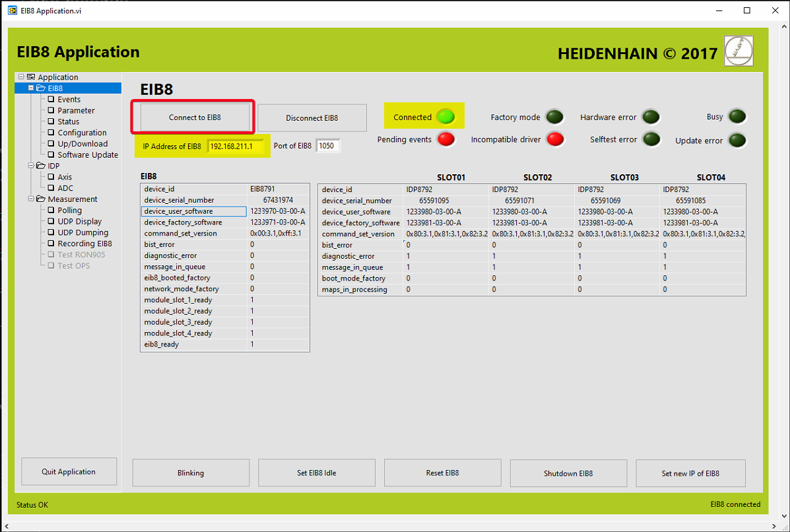Click the Reset EIB8 button
Viewport: 790px width, 532px height.
(x=442, y=473)
